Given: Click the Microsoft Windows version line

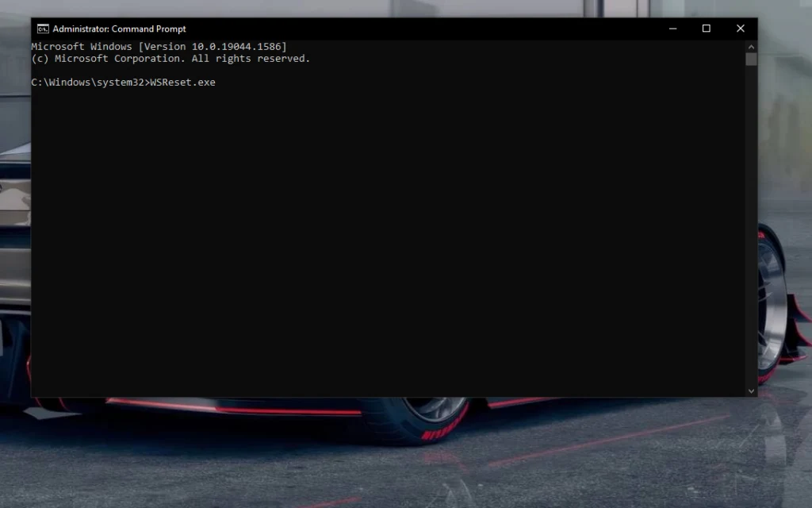Looking at the screenshot, I should pyautogui.click(x=159, y=47).
